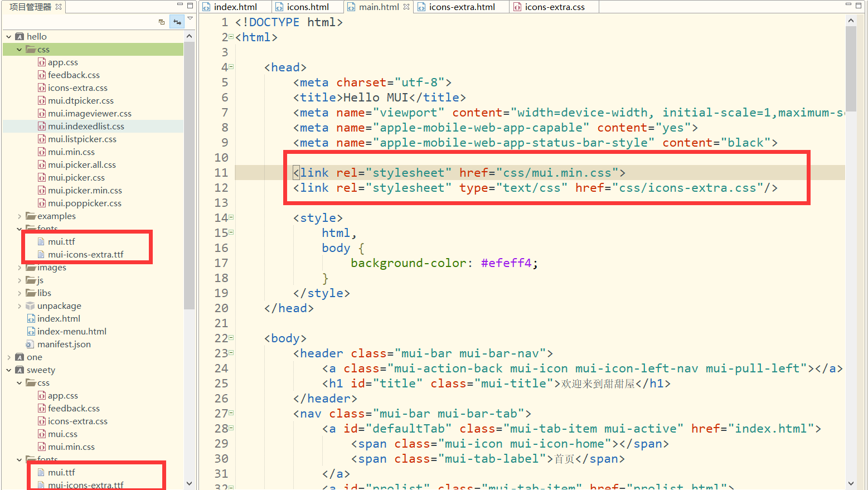Click the collapse all icon in project manager
Screen dimensions: 868x490
pyautogui.click(x=162, y=22)
